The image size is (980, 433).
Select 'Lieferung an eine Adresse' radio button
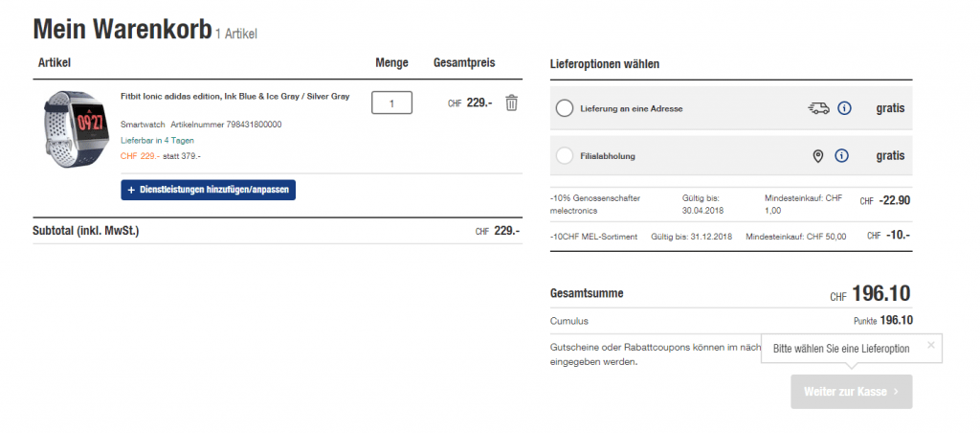click(x=565, y=108)
